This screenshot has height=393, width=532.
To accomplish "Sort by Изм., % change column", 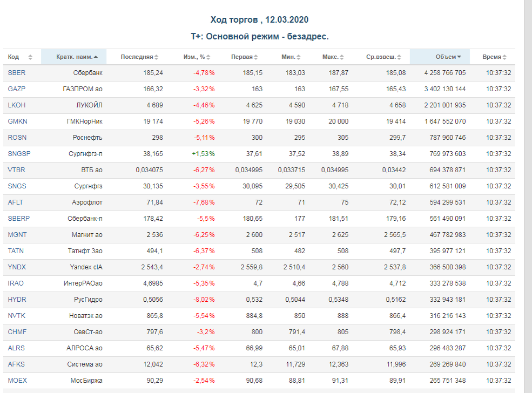I will pyautogui.click(x=197, y=57).
